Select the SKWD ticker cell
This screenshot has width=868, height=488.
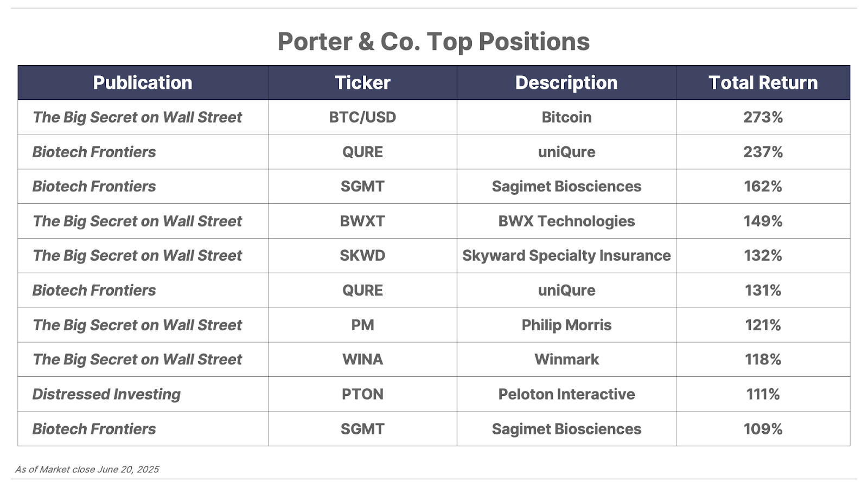click(362, 255)
